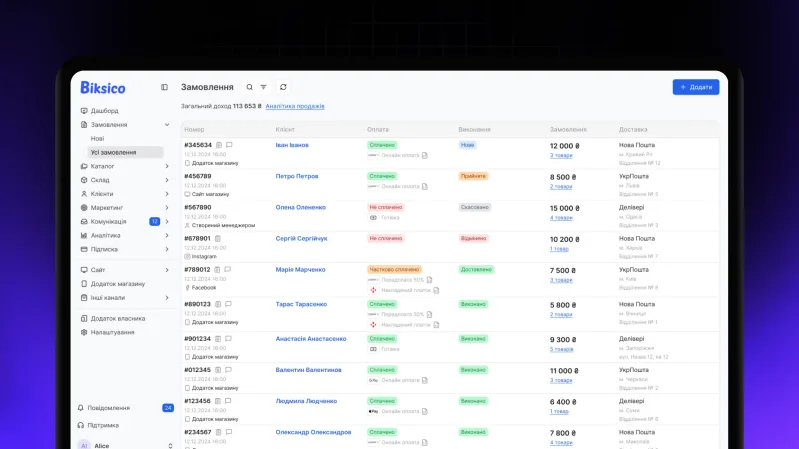This screenshot has height=449, width=799.
Task: Click the Сайт monitor icon
Action: click(84, 270)
